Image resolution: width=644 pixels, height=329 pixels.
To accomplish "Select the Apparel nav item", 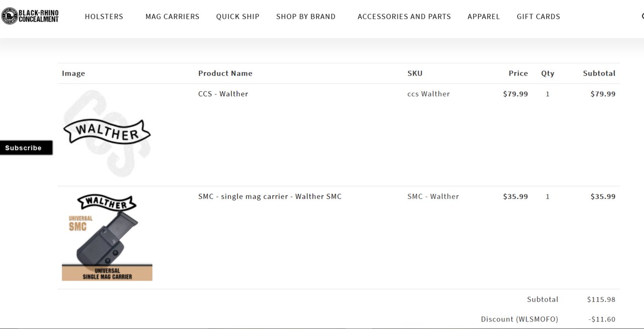I will pyautogui.click(x=484, y=17).
